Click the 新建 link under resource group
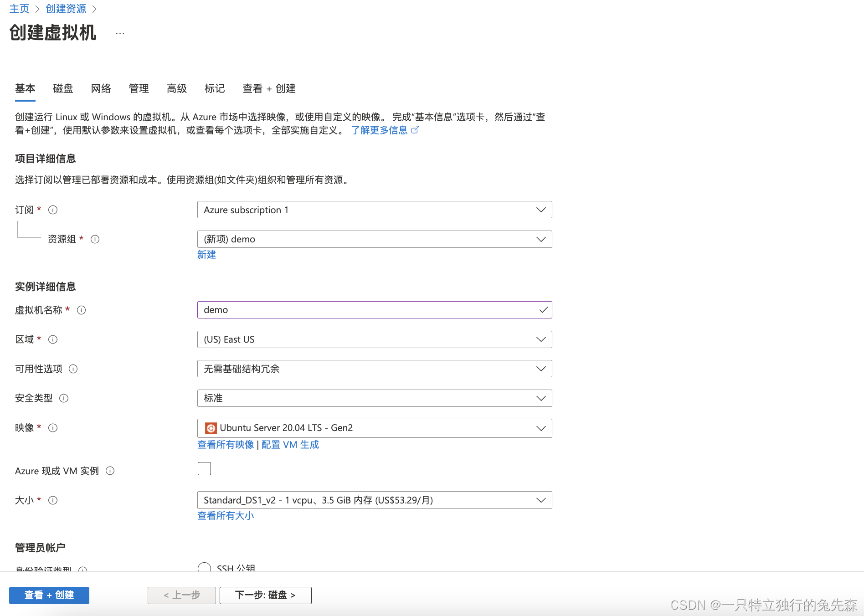The height and width of the screenshot is (616, 864). pyautogui.click(x=206, y=255)
